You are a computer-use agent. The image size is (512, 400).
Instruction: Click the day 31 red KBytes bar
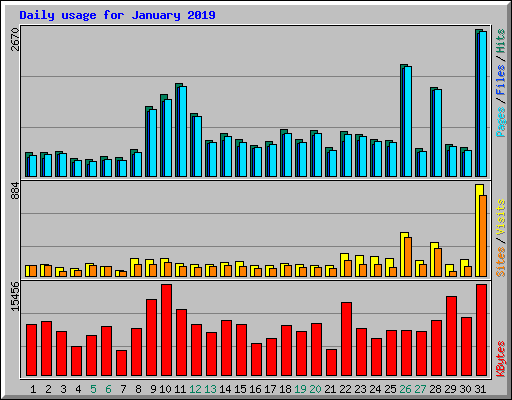coord(481,330)
